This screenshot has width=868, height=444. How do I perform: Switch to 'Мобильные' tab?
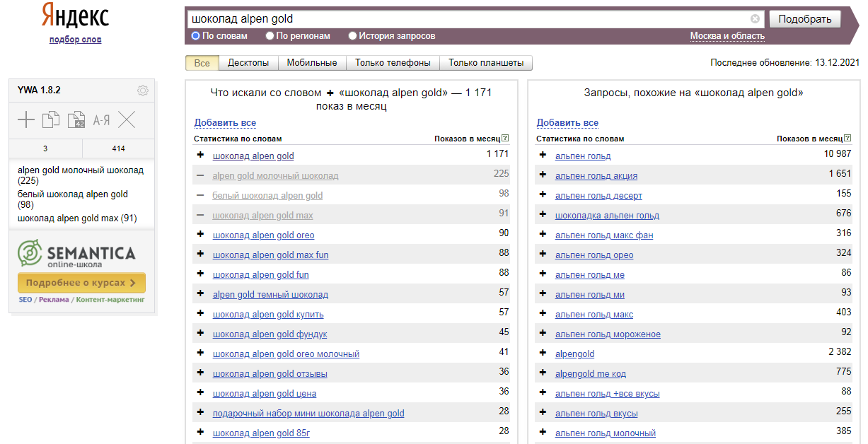[312, 63]
